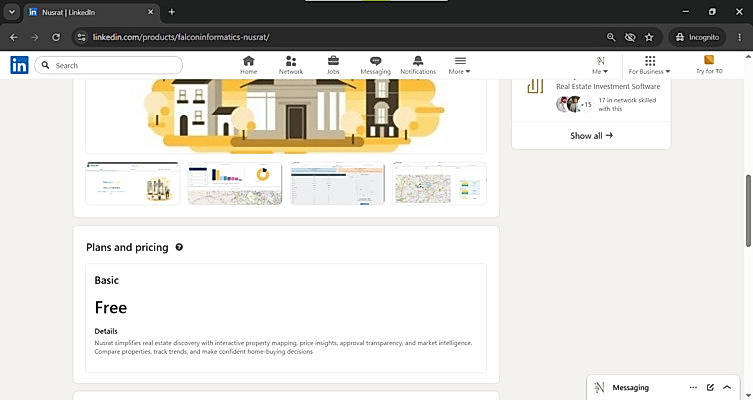Image resolution: width=753 pixels, height=400 pixels.
Task: Click the Incognito indicator button
Action: click(x=697, y=37)
